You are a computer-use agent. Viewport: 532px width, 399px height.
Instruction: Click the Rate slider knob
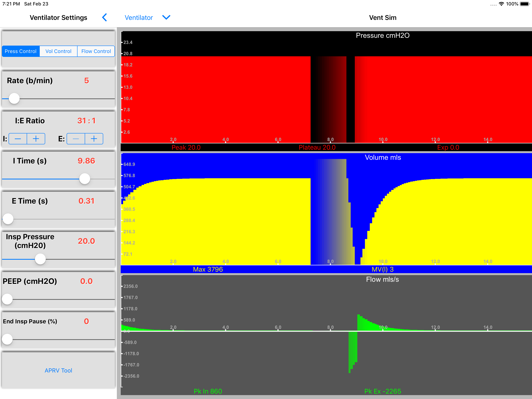(x=14, y=98)
